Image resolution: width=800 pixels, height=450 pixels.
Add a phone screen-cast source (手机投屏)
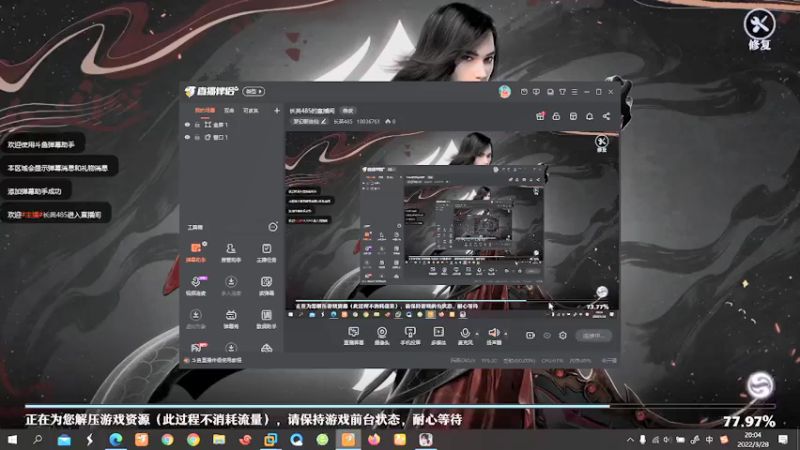[x=410, y=336]
